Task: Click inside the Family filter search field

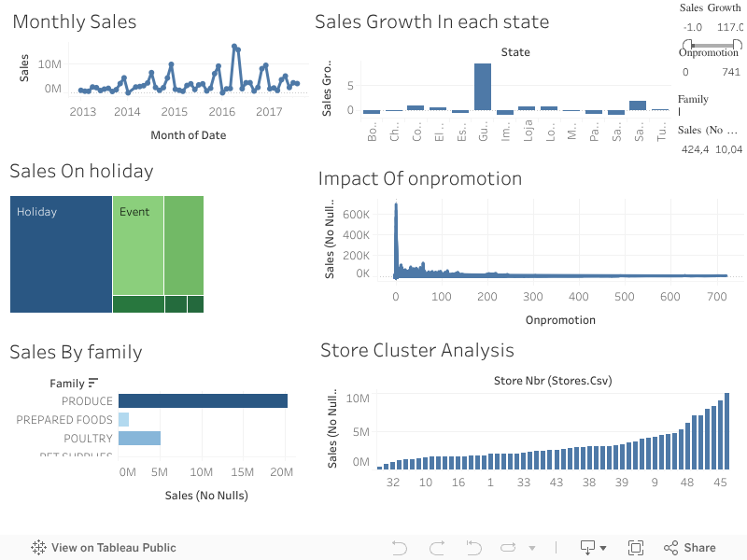Action: [712, 112]
